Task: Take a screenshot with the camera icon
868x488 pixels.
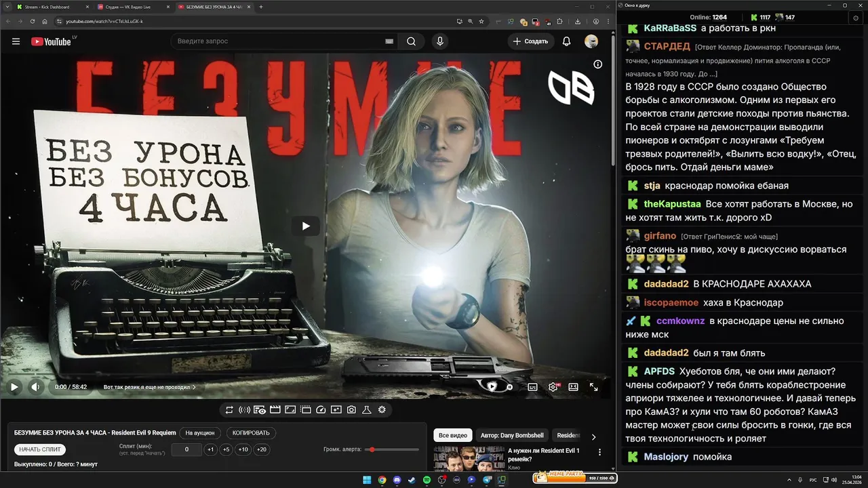Action: [351, 410]
